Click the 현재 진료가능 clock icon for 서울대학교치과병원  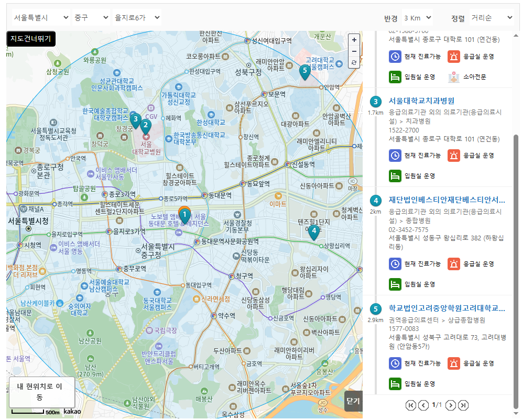(395, 156)
